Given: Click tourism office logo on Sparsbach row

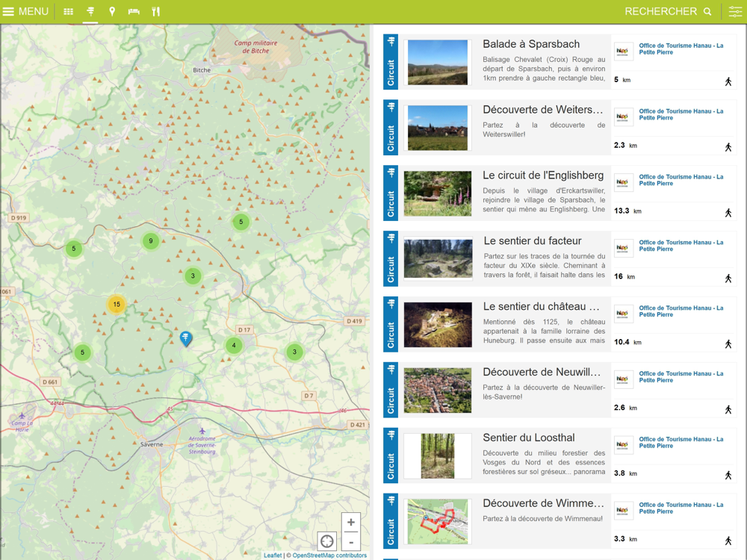Looking at the screenshot, I should pyautogui.click(x=623, y=51).
